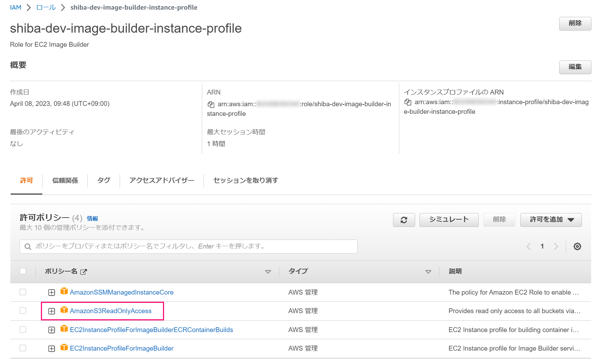Click AmazonSSMManagedInstanceCore policy cube icon
The width and height of the screenshot is (597, 364).
pos(64,291)
